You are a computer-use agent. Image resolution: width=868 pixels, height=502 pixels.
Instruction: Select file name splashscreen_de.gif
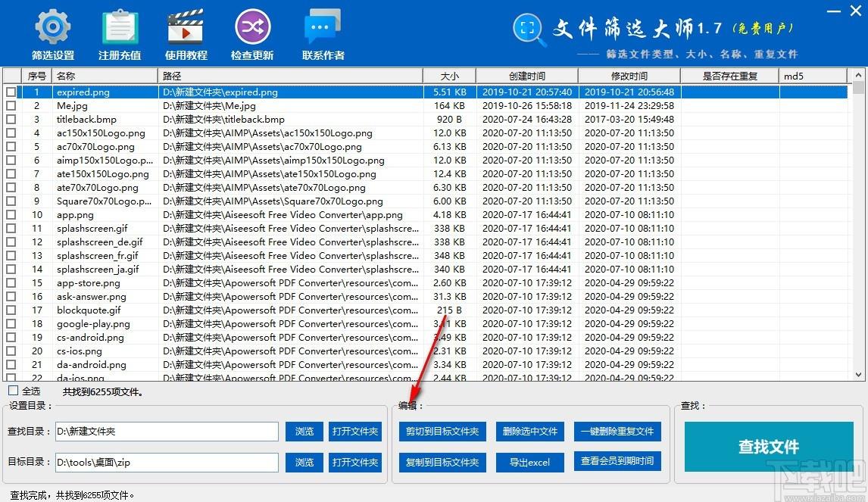[100, 242]
